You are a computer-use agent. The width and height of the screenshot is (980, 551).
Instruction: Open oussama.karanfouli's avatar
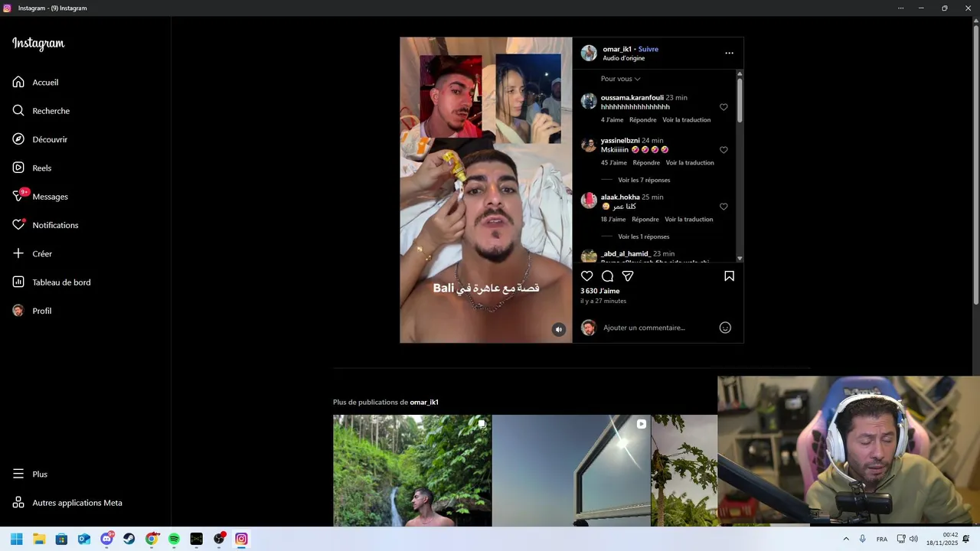pyautogui.click(x=589, y=101)
